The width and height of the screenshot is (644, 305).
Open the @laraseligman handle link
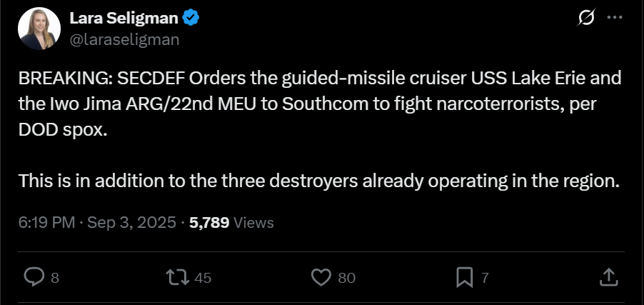(124, 40)
